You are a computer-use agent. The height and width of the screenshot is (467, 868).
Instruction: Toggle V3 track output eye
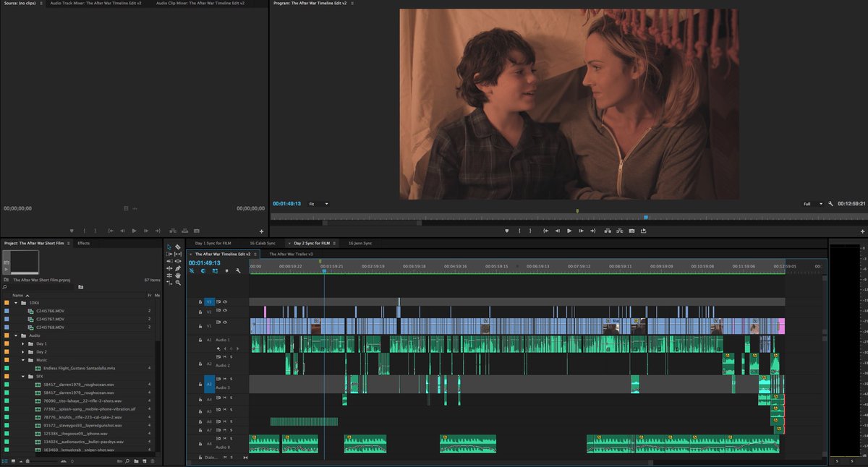(x=225, y=301)
